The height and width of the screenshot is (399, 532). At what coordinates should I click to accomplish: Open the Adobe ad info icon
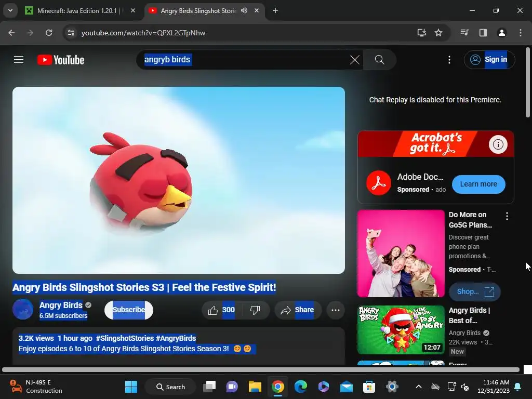click(x=498, y=144)
